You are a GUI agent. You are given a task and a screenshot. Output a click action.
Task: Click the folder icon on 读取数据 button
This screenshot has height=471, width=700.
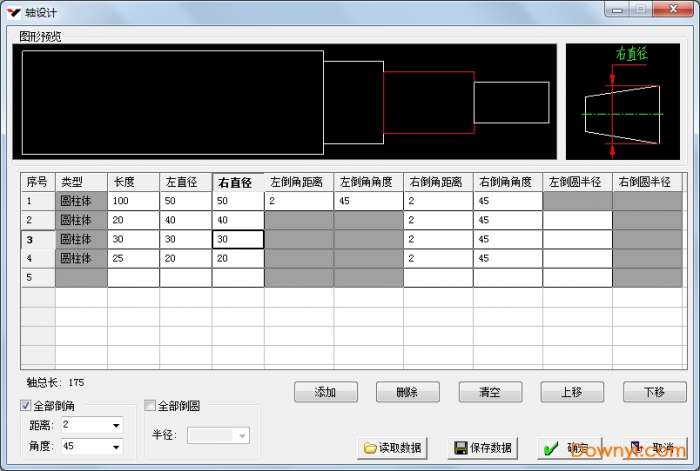pos(370,448)
